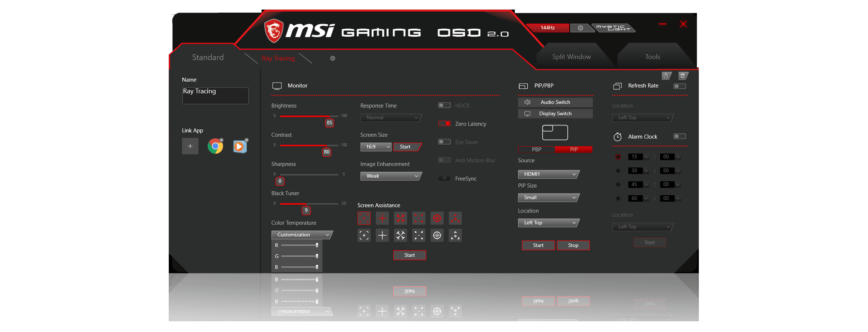Viewport: 868px width, 332px height.
Task: Click the media player linked app icon
Action: point(240,146)
